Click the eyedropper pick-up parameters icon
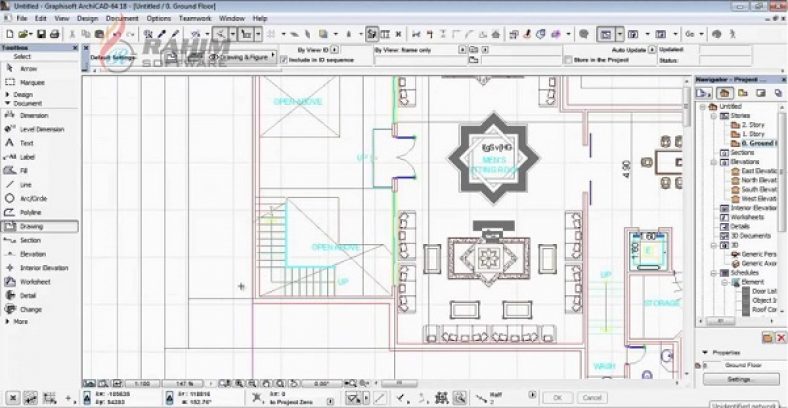The height and width of the screenshot is (408, 788). click(162, 34)
